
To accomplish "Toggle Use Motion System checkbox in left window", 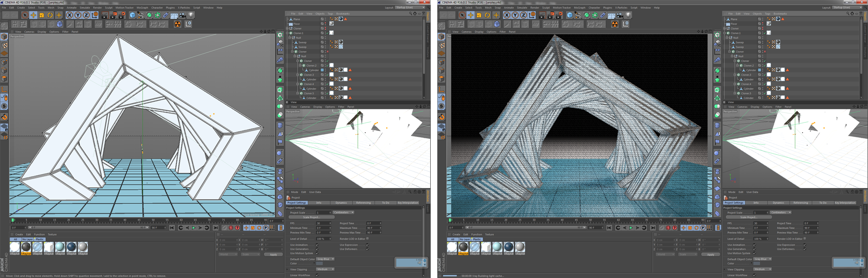I will tap(317, 253).
